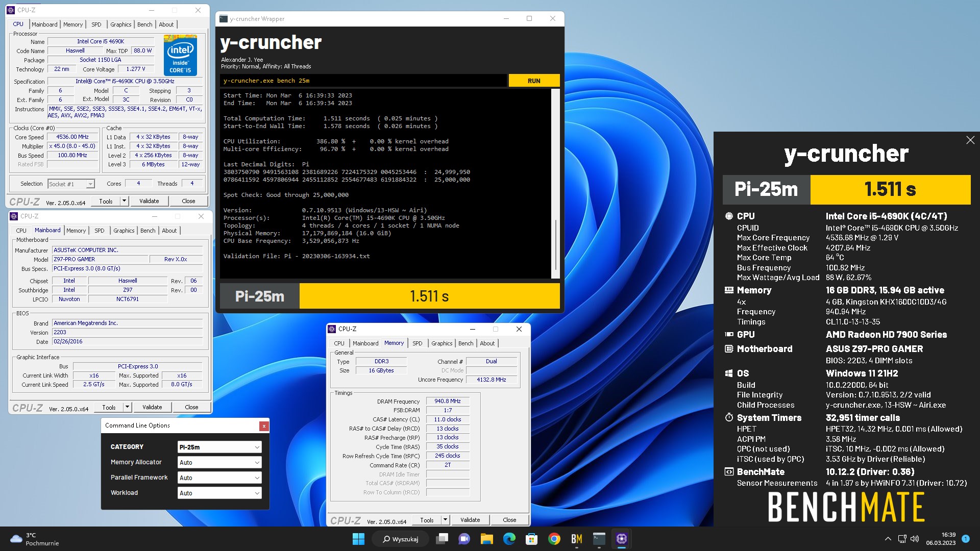Open network tray icon
The height and width of the screenshot is (551, 980).
point(902,539)
